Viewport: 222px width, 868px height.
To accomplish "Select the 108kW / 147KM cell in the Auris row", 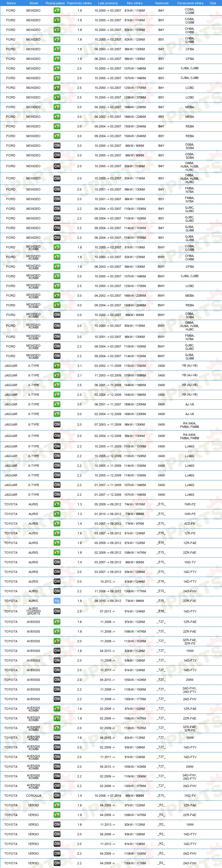I will 135,553.
